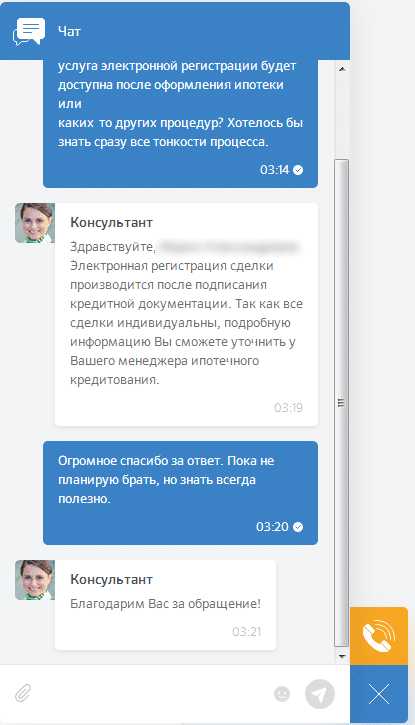Close chat with the X button
Viewport: 415px width, 725px height.
379,694
